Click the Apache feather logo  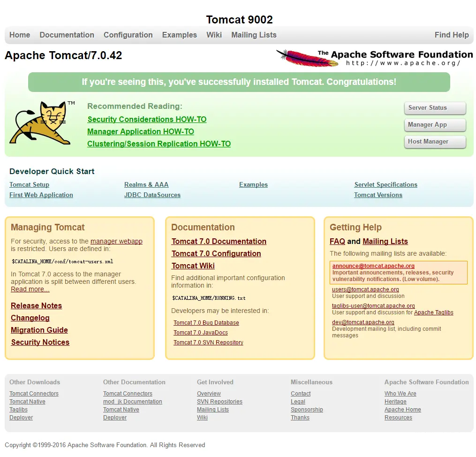(374, 58)
